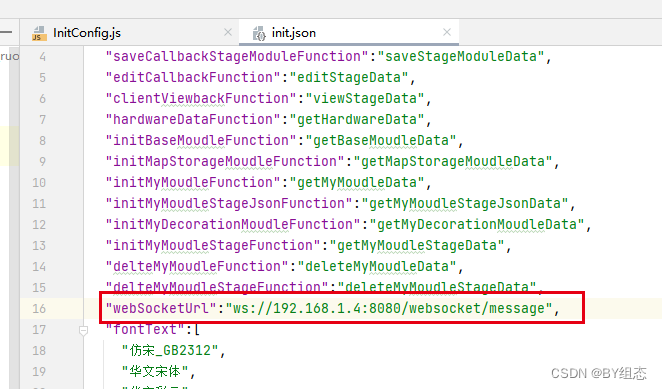Click the minus collapse icon left of tabs
Screen dimensions: 662x389
[6, 32]
